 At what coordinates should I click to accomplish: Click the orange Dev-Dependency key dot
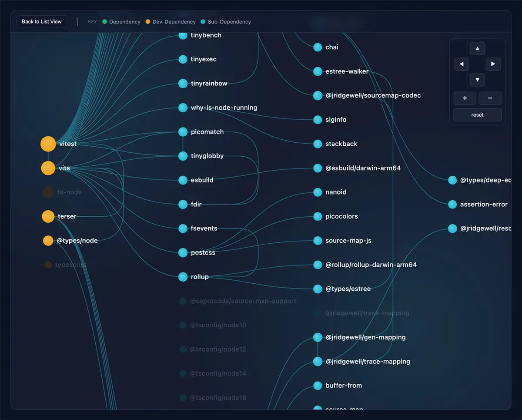[148, 22]
